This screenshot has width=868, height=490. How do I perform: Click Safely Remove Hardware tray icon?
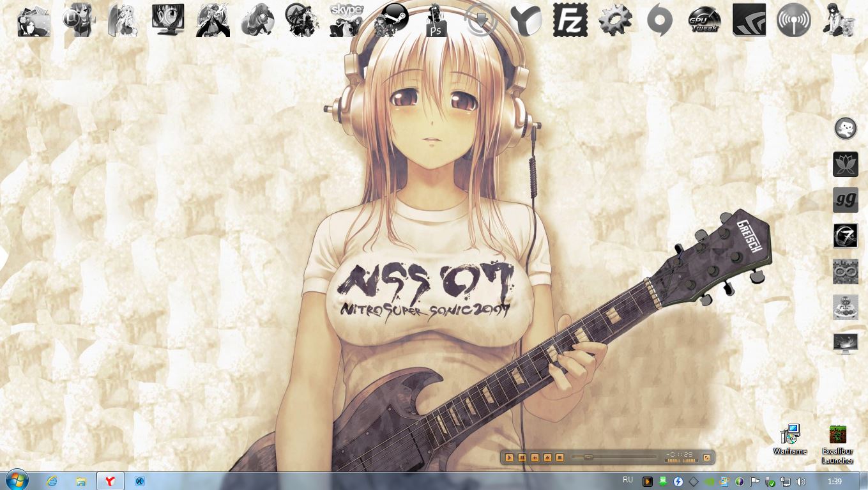pyautogui.click(x=770, y=482)
